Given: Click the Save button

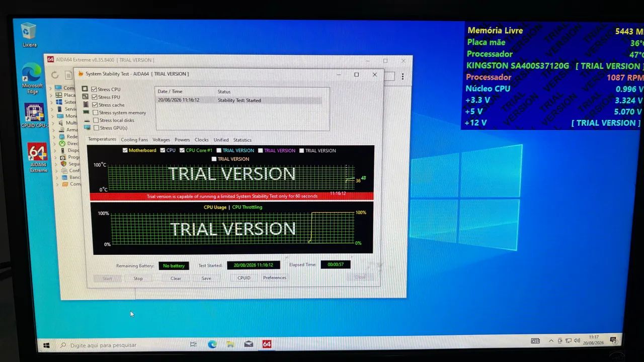Looking at the screenshot, I should [x=206, y=278].
